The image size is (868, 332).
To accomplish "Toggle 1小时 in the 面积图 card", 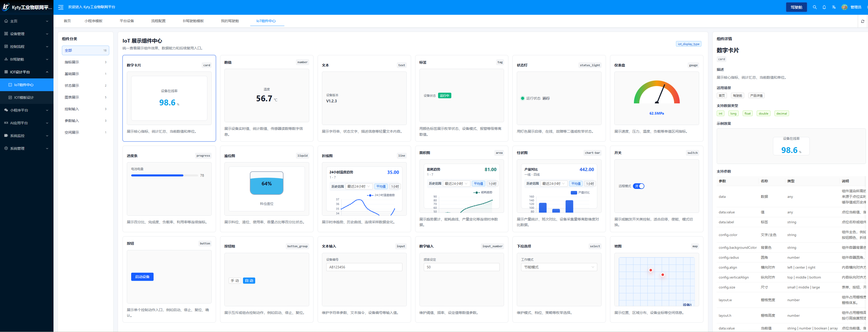I will point(493,184).
